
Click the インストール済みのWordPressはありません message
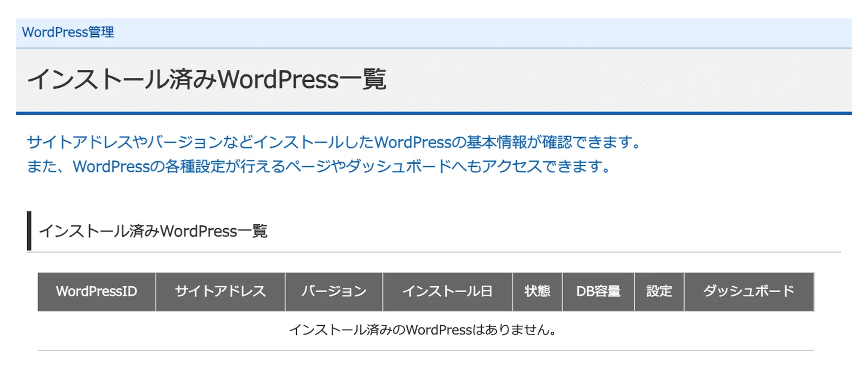423,330
